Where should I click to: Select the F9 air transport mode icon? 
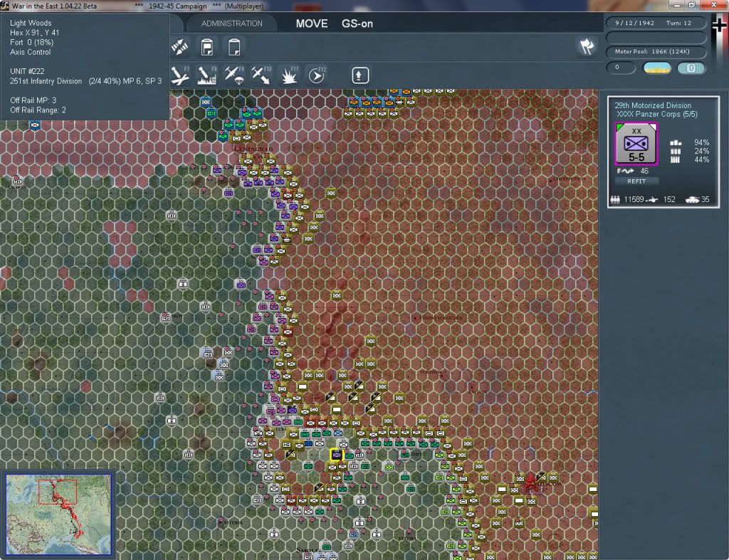[234, 75]
